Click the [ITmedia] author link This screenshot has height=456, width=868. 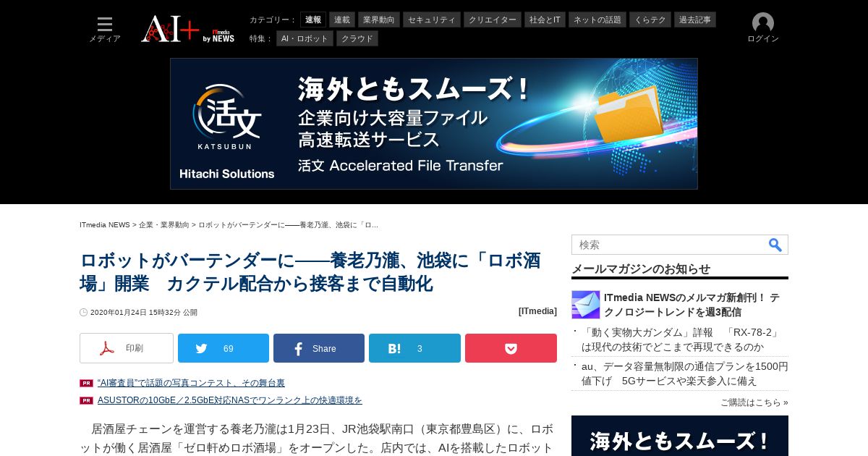point(537,311)
